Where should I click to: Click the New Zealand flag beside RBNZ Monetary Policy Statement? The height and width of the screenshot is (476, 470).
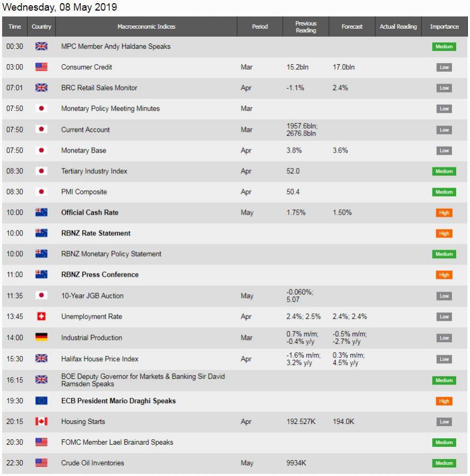point(41,253)
